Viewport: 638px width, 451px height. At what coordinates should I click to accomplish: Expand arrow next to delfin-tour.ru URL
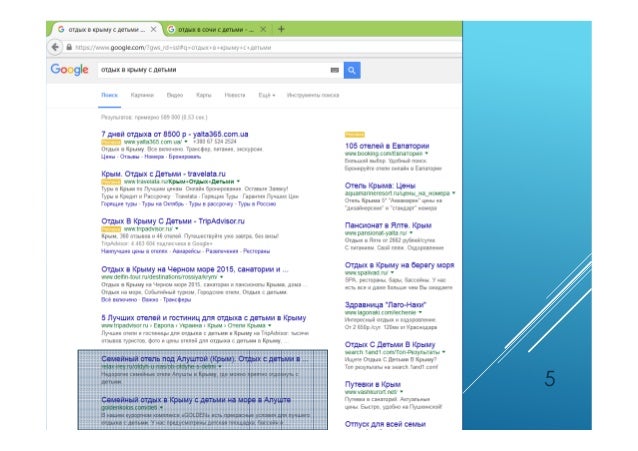(222, 277)
